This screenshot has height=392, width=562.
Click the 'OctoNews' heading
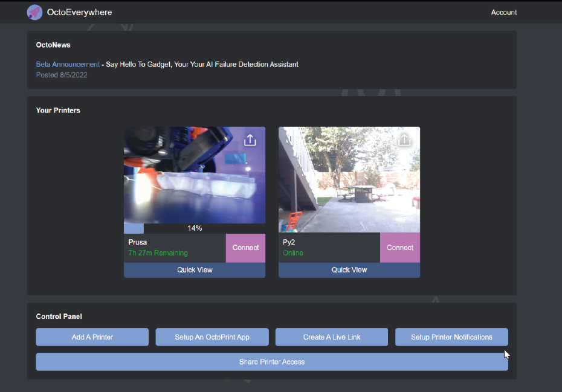[x=53, y=45]
